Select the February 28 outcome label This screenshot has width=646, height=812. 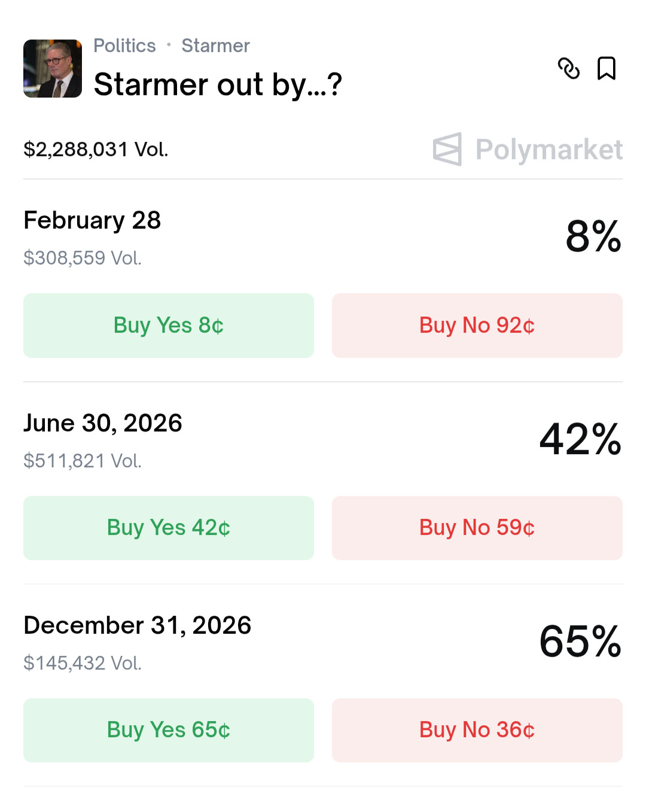92,220
